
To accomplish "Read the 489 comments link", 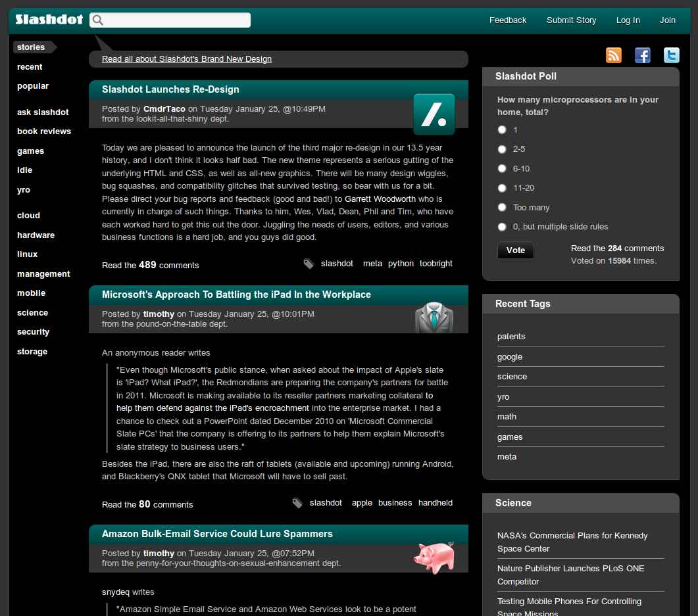I will click(x=150, y=265).
